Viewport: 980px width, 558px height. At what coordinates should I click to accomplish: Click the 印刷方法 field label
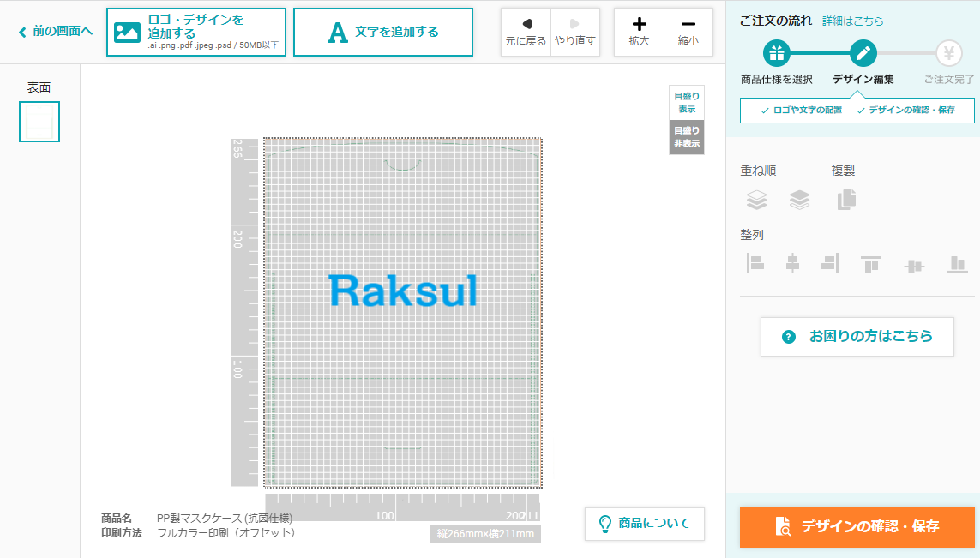click(121, 533)
